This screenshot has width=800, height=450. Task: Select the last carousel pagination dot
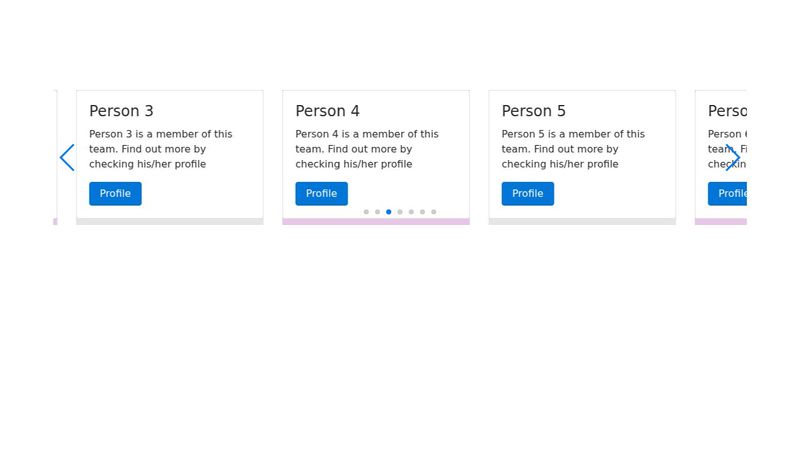[434, 212]
